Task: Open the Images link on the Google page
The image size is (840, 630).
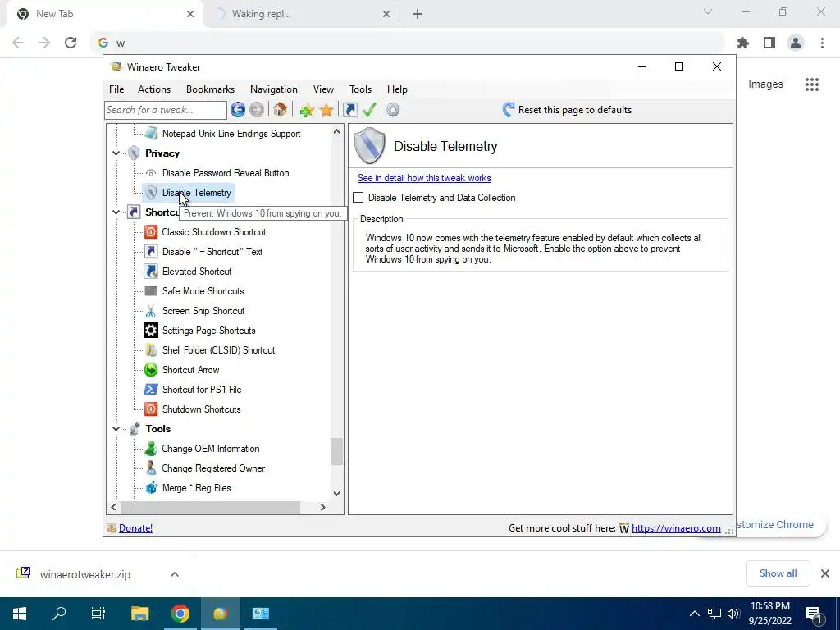Action: click(765, 84)
